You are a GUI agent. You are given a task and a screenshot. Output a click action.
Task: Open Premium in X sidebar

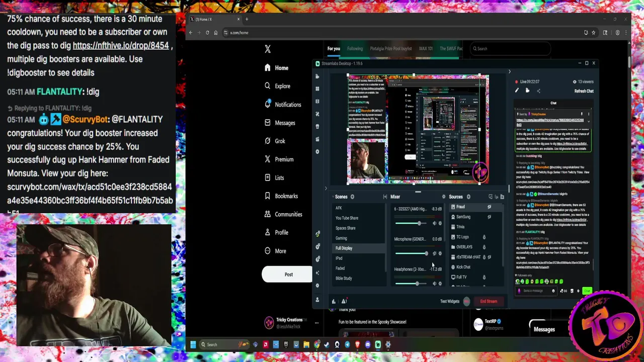pos(279,159)
